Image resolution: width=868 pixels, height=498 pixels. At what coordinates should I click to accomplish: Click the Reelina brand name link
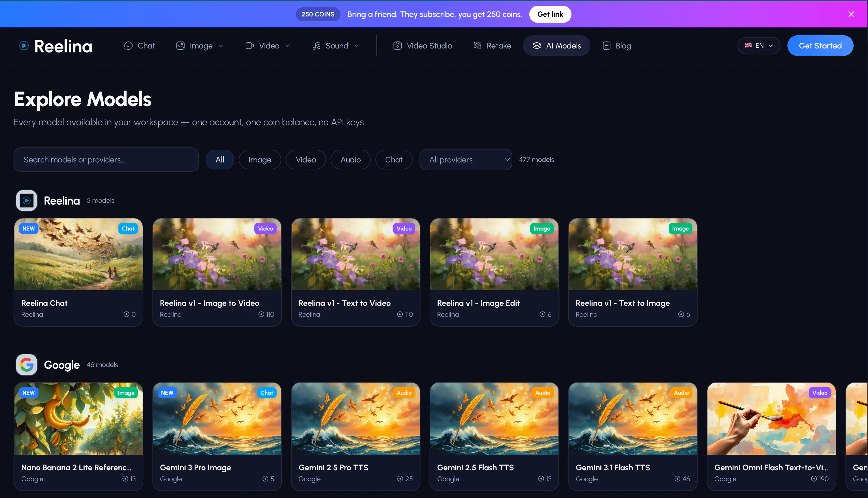tap(63, 46)
